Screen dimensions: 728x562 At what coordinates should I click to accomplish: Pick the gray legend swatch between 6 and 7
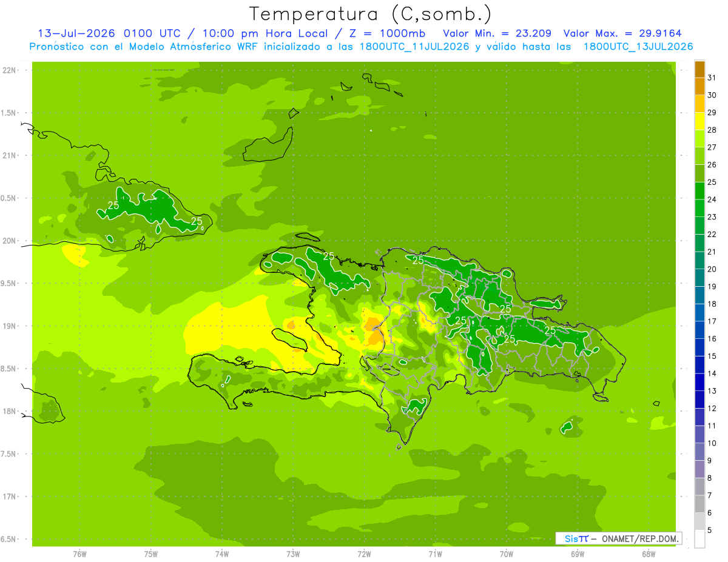[x=699, y=504]
